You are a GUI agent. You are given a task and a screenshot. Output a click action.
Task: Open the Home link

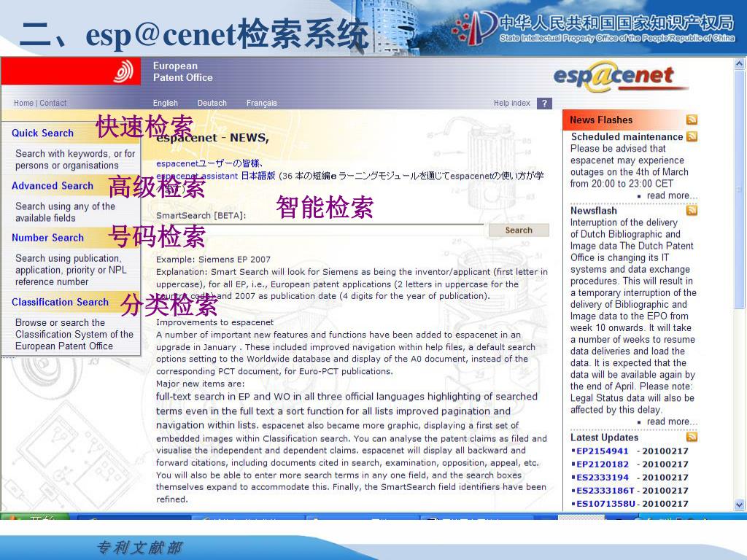click(23, 103)
